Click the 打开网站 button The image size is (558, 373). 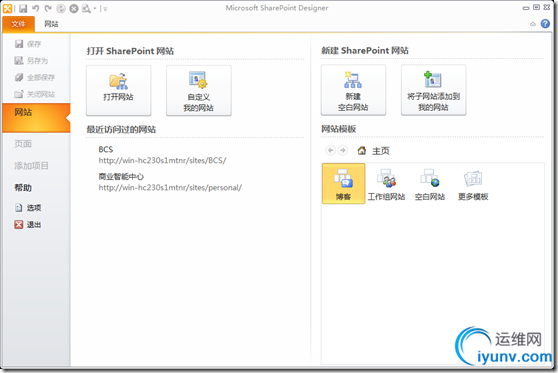click(119, 90)
